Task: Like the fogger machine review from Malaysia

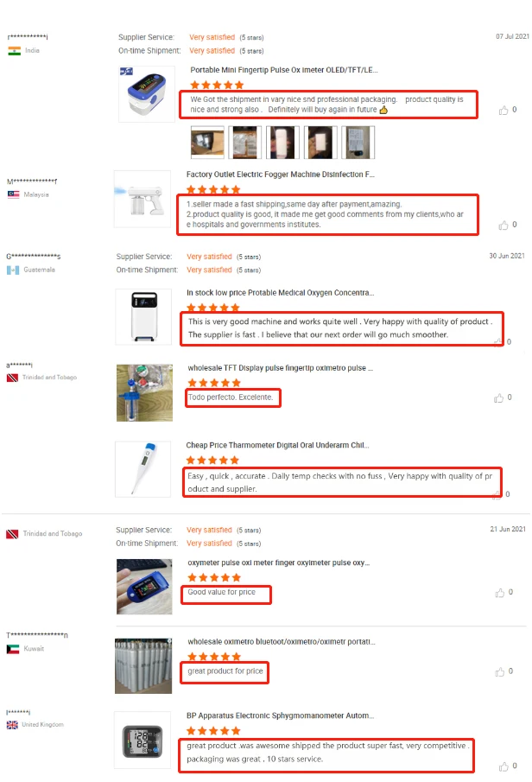Action: coord(503,226)
